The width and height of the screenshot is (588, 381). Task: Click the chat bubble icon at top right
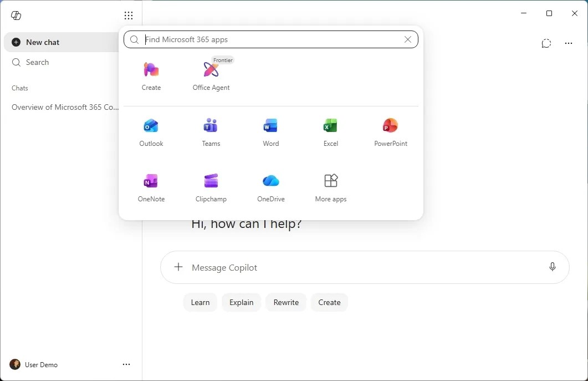click(546, 43)
